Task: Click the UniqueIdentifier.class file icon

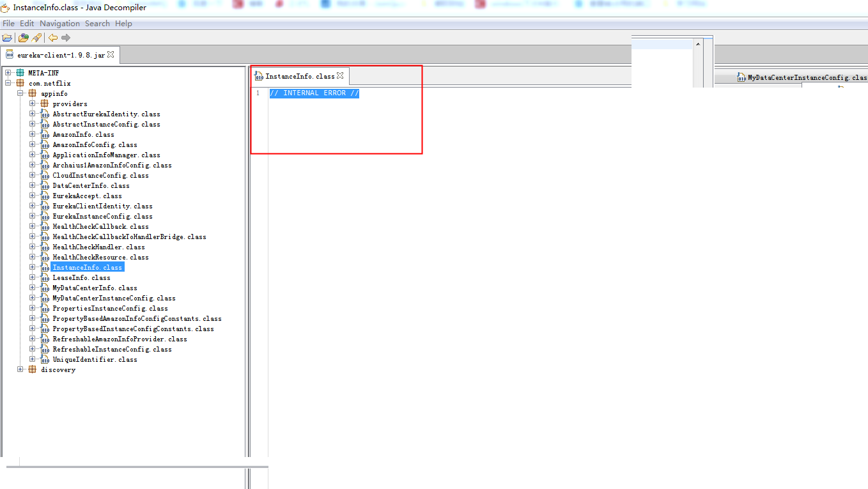Action: click(45, 359)
